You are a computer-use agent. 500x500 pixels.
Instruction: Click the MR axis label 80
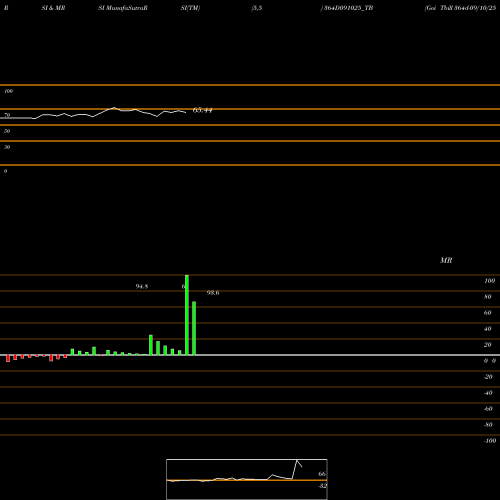[488, 297]
